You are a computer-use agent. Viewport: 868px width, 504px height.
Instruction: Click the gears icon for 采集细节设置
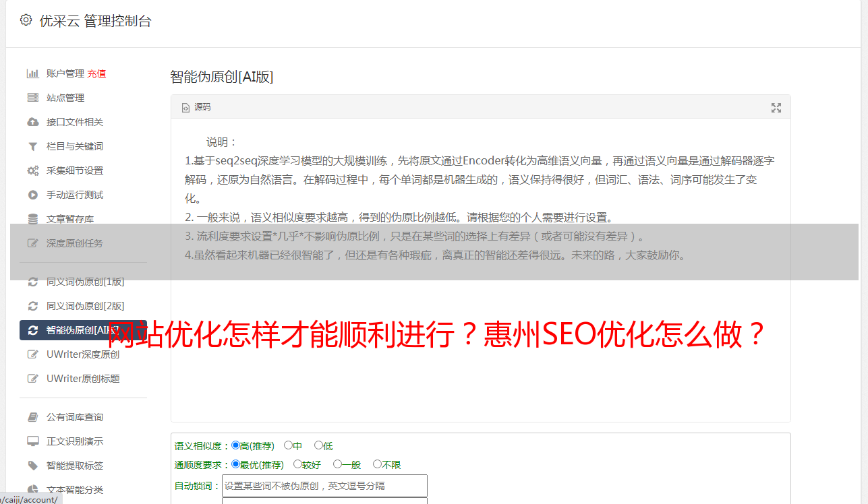tap(32, 170)
